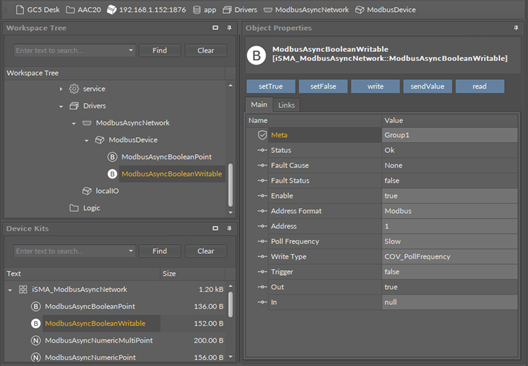The width and height of the screenshot is (528, 366).
Task: Click Find in Device Kits panel
Action: pos(160,251)
